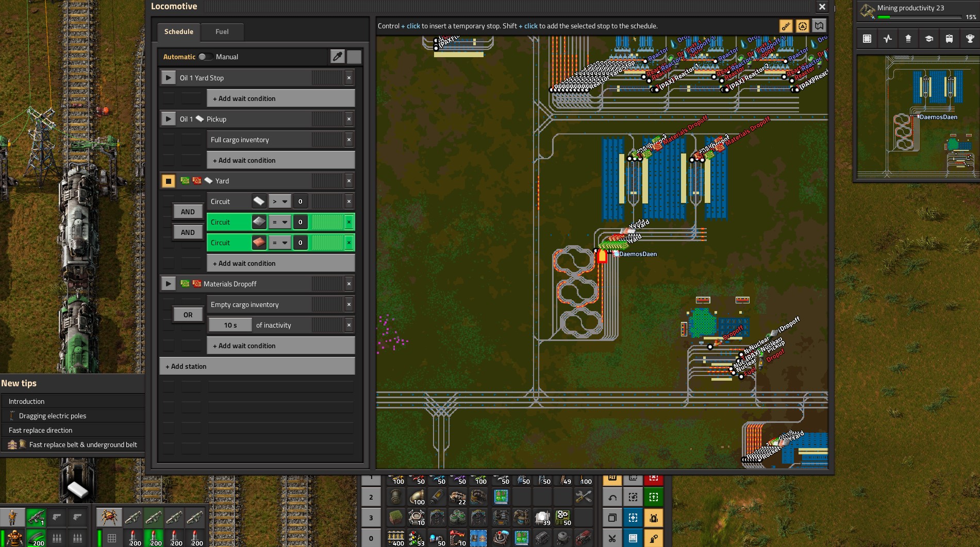Image resolution: width=980 pixels, height=547 pixels.
Task: Open Fast replace belt & underground belt tip
Action: click(x=73, y=445)
